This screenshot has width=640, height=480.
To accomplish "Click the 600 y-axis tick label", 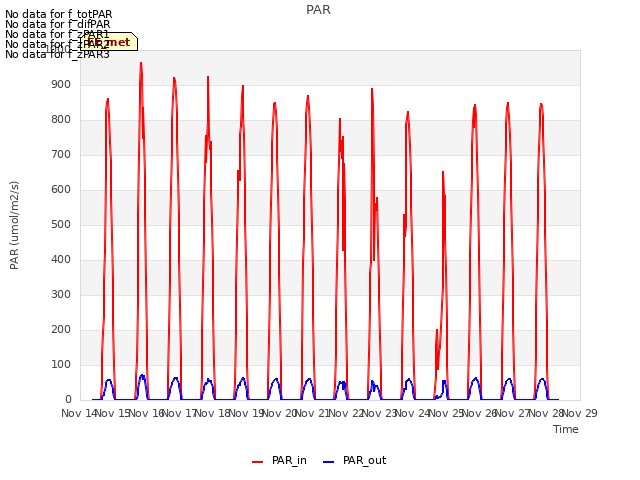I will click(61, 190).
